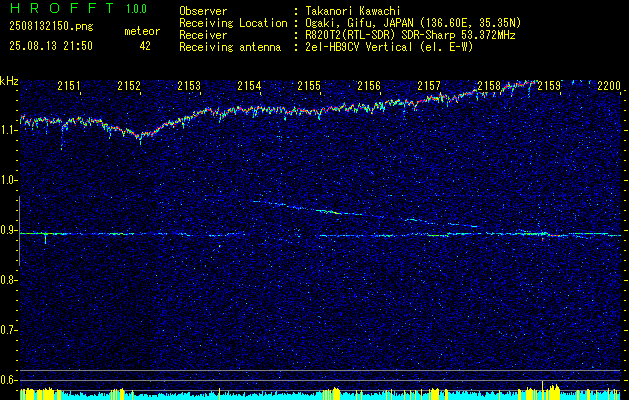Click the receiver text R820T2(RTL-SDR)
629x400 pixels.
[x=351, y=35]
